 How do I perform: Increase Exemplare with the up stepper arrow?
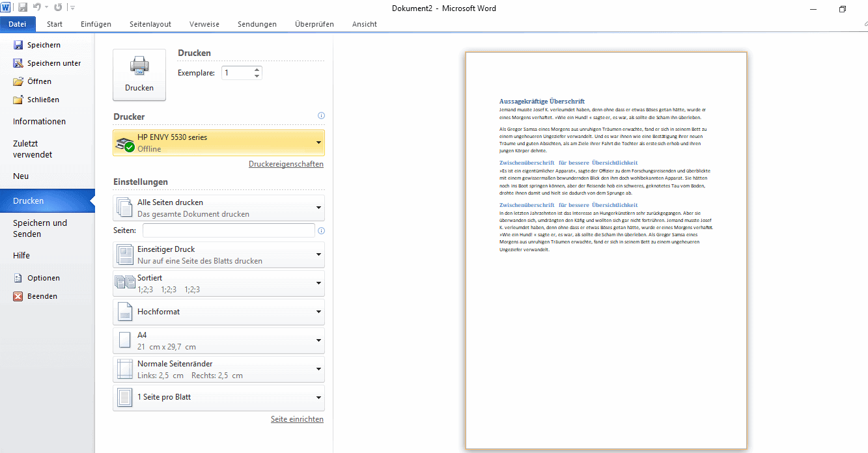256,69
